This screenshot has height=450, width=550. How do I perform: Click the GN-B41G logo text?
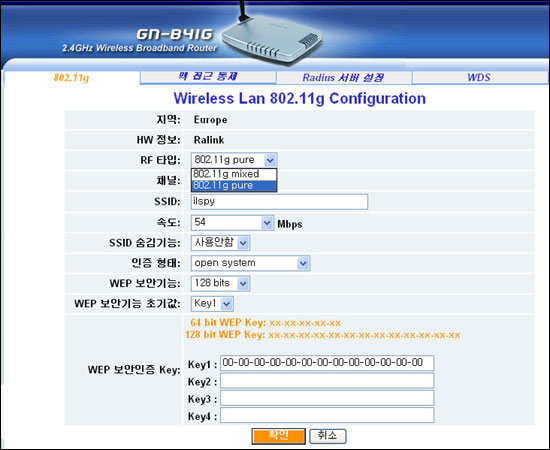pyautogui.click(x=174, y=34)
